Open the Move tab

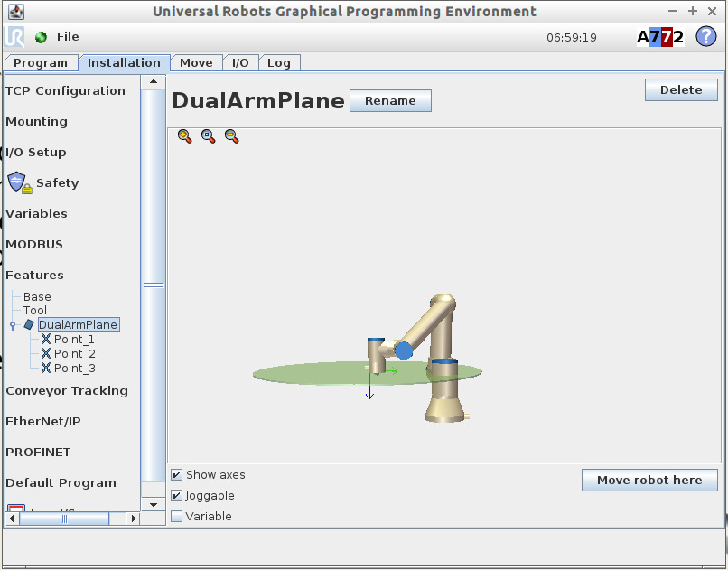(x=196, y=62)
